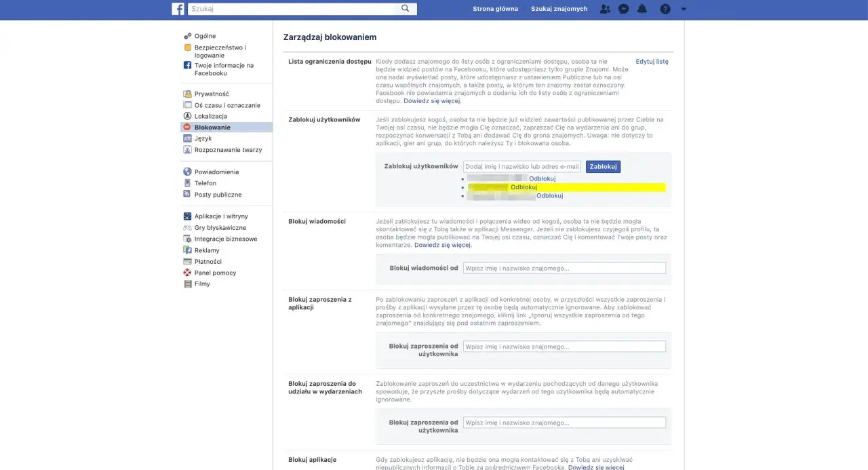Click the Oś czasu i oznaczanie icon
This screenshot has width=868, height=470.
[188, 105]
